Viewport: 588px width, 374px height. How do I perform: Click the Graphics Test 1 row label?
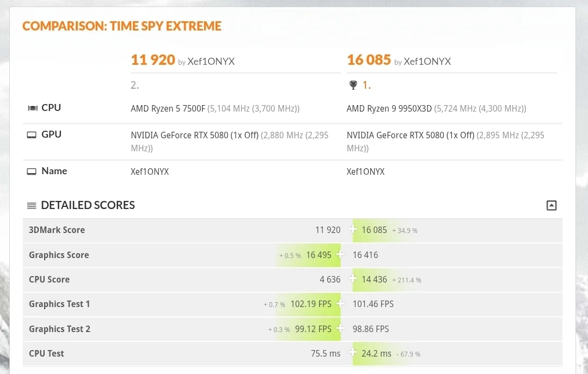pos(59,304)
